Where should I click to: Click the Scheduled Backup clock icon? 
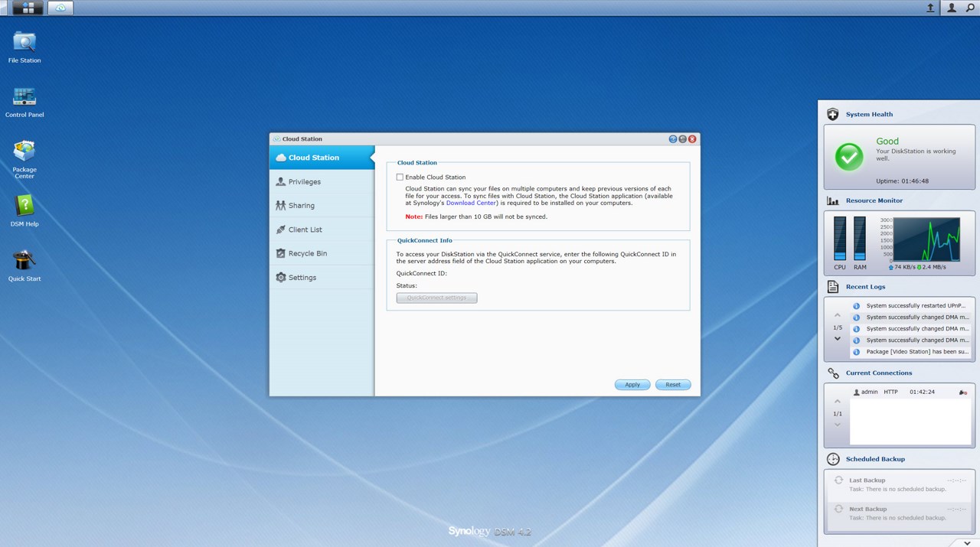coord(833,459)
